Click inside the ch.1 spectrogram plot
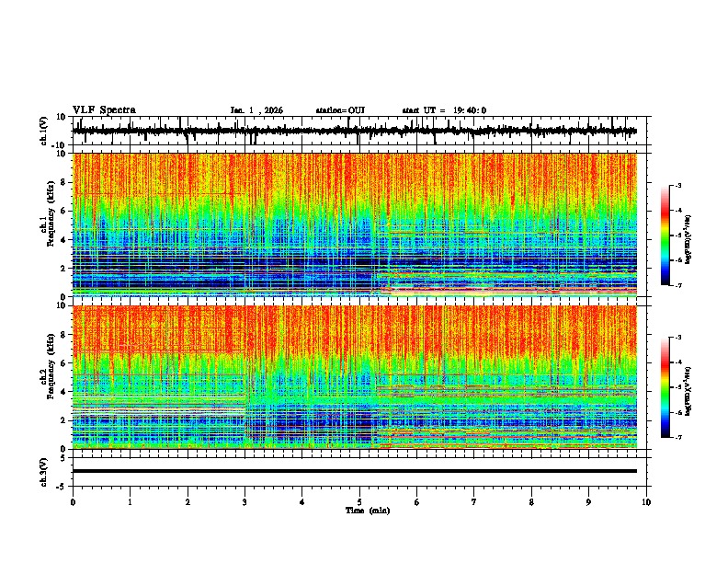This screenshot has height=563, width=728. tap(355, 224)
